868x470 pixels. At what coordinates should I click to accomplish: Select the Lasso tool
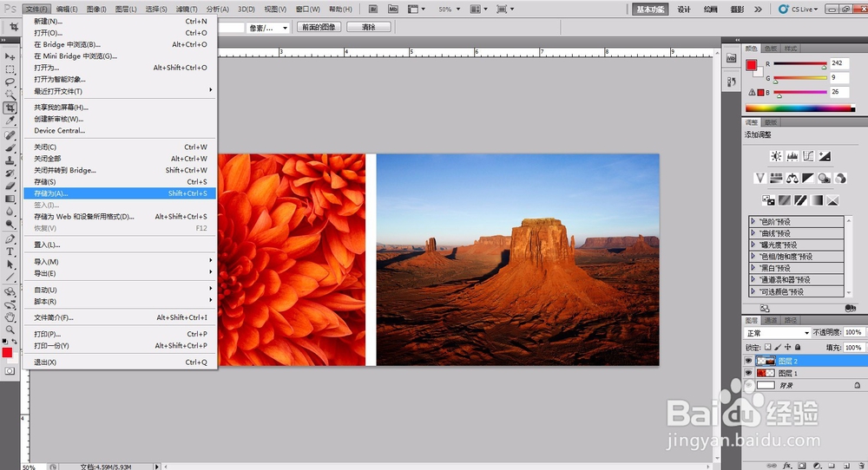10,82
